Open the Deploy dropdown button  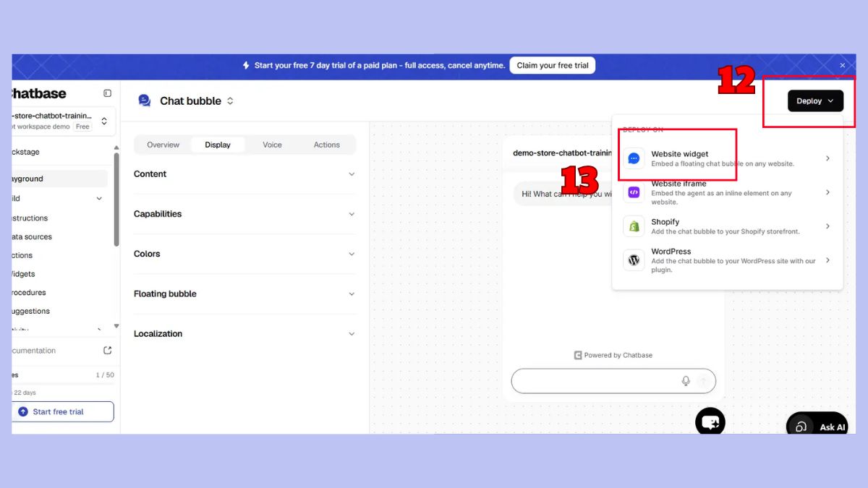pos(815,101)
